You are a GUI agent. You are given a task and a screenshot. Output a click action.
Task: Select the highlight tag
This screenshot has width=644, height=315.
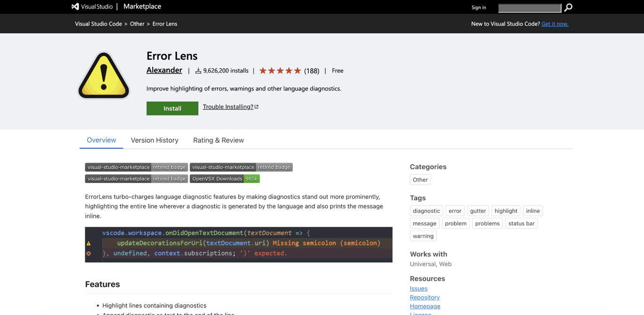click(506, 211)
